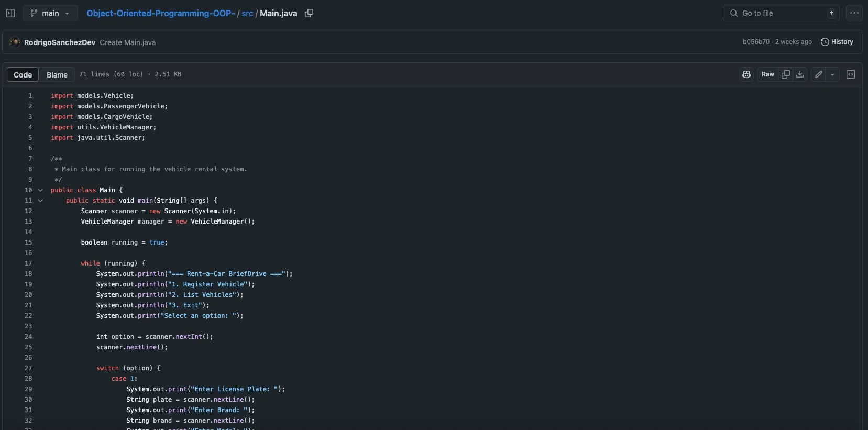Collapse the main method code block
The height and width of the screenshot is (430, 868).
pyautogui.click(x=40, y=201)
